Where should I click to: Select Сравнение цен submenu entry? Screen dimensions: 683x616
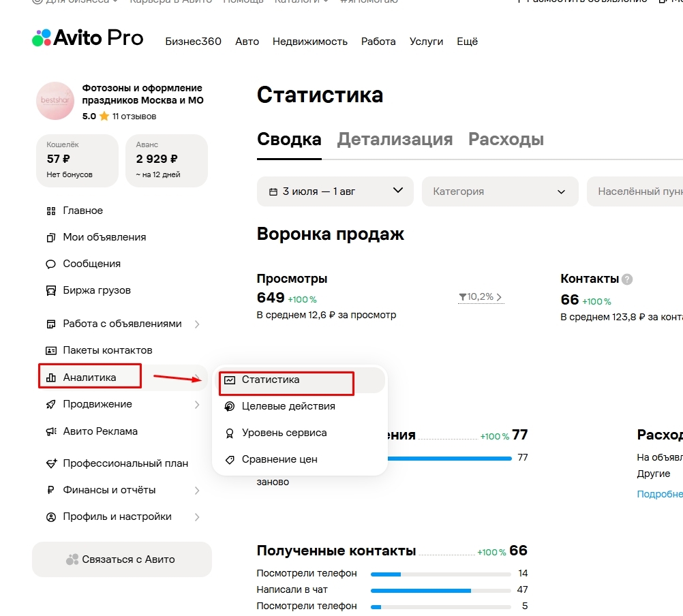[300, 460]
